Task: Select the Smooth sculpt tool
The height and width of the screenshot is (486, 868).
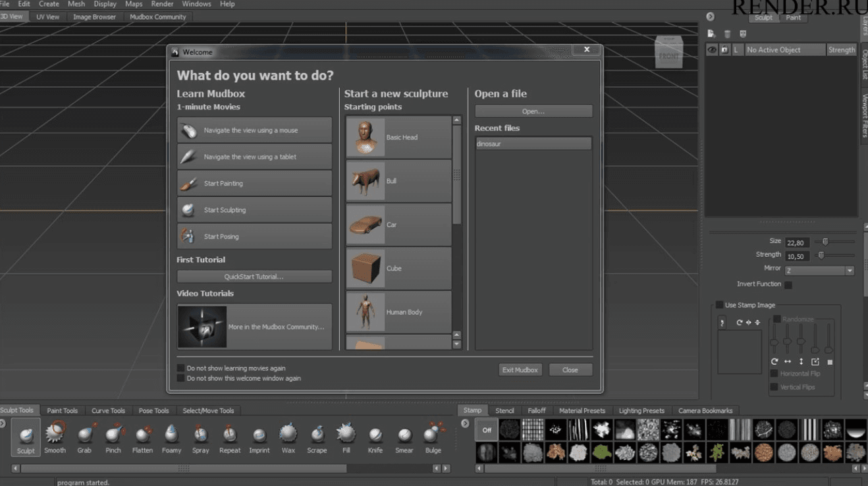Action: [x=55, y=437]
